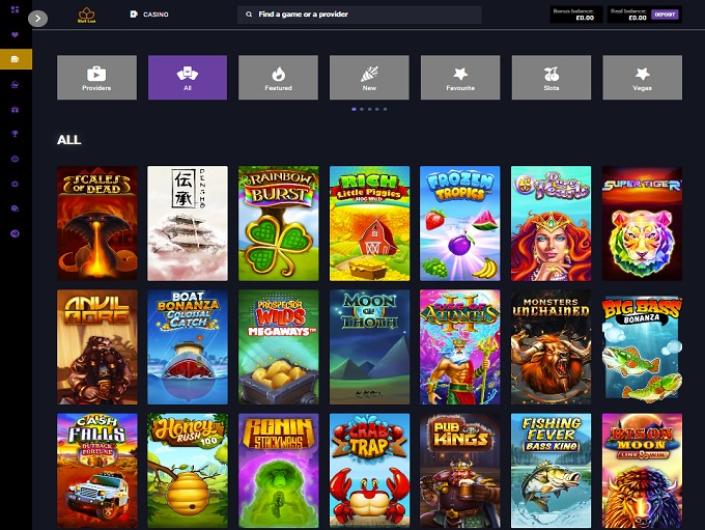Viewport: 705px width, 530px height.
Task: Click the ALL section heading
Action: pos(69,140)
